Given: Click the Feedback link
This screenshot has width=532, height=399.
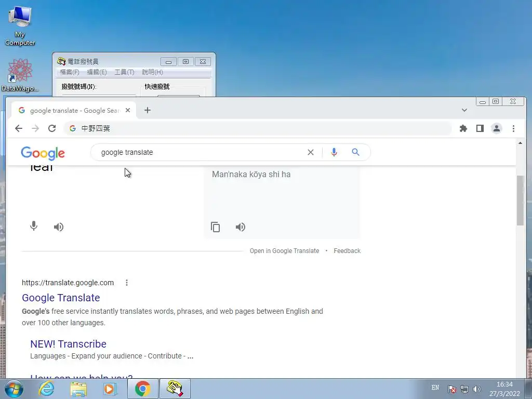Looking at the screenshot, I should [347, 251].
